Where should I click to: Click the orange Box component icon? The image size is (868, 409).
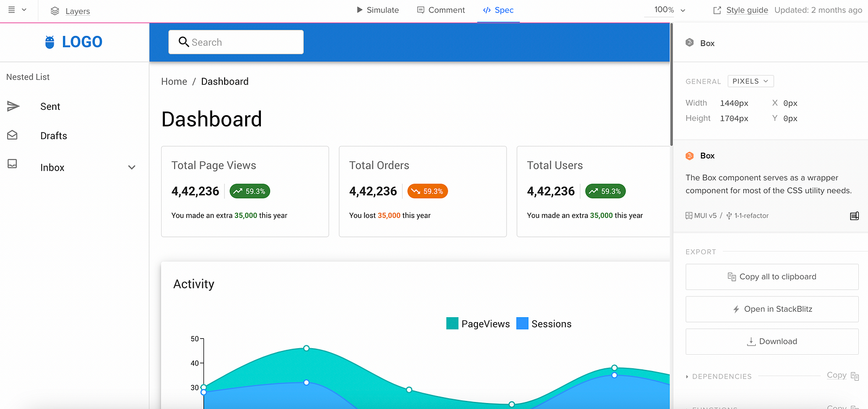coord(690,156)
